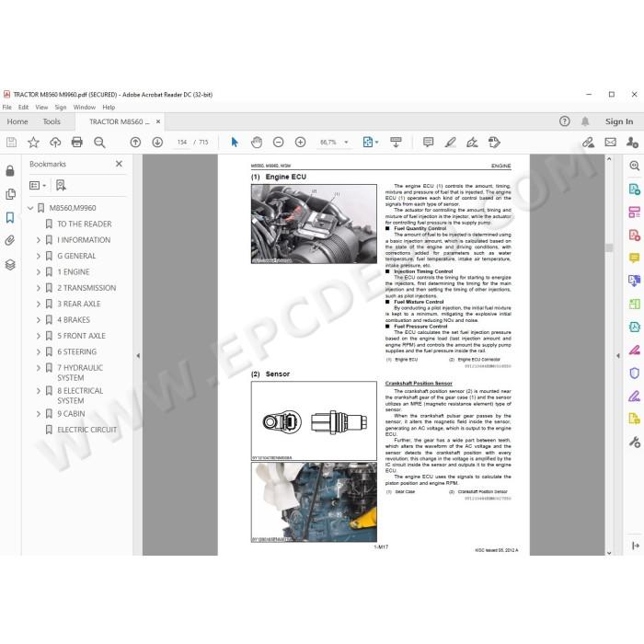Image resolution: width=644 pixels, height=644 pixels.
Task: Share a link to the file
Action: point(588,142)
